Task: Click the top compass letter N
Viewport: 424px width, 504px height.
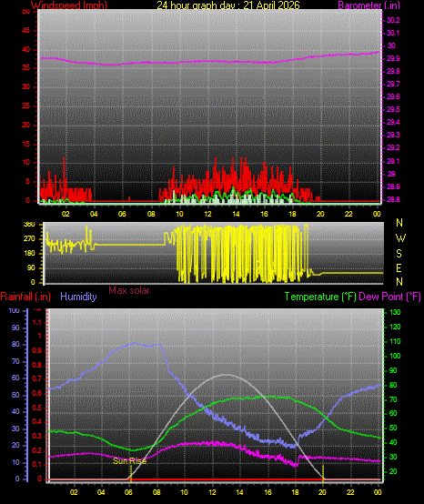Action: pos(399,222)
